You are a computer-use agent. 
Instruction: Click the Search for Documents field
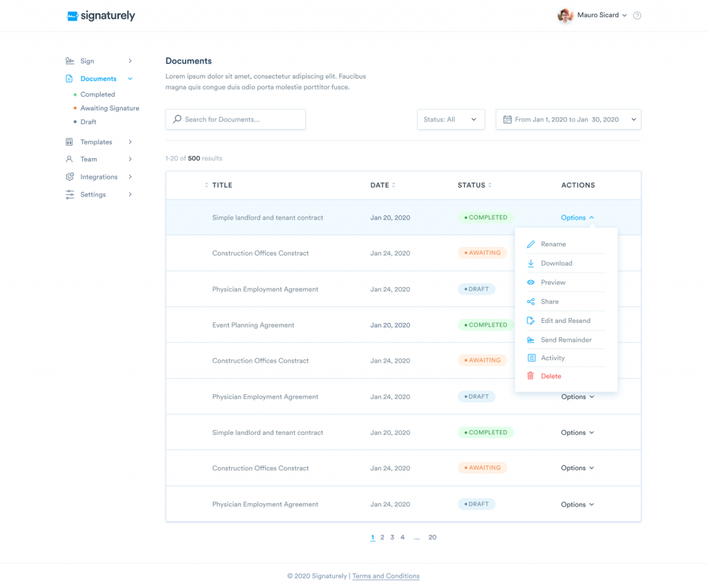click(235, 119)
